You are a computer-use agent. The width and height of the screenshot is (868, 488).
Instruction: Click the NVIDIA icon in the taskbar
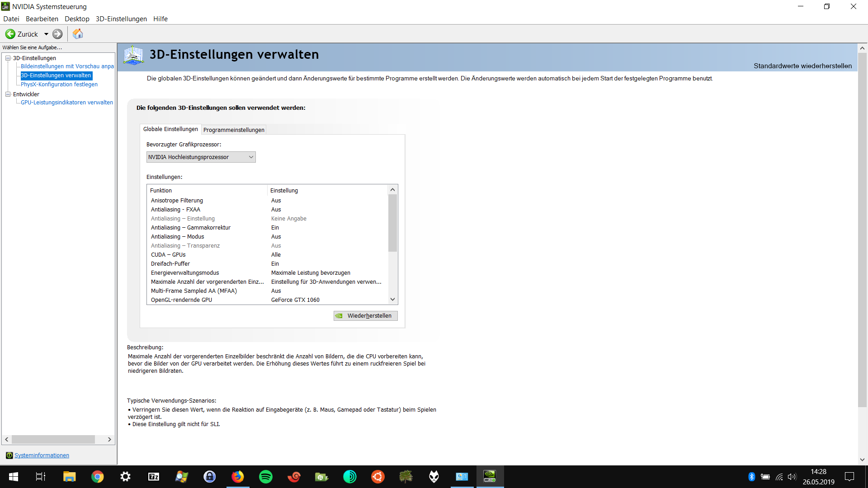(490, 477)
